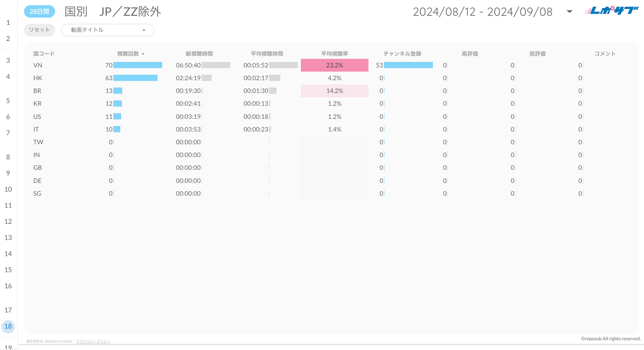
Task: Click average watch time 00:05:52
Action: click(256, 65)
